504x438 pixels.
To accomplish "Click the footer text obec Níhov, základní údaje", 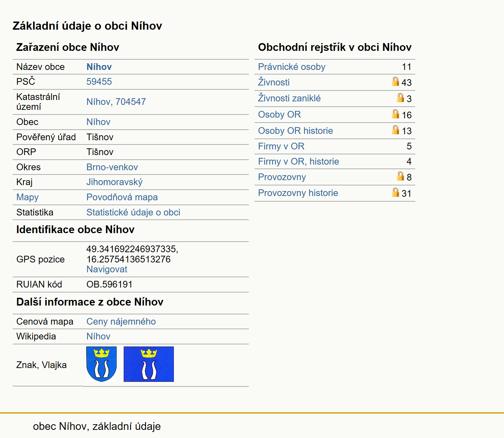I will [97, 426].
